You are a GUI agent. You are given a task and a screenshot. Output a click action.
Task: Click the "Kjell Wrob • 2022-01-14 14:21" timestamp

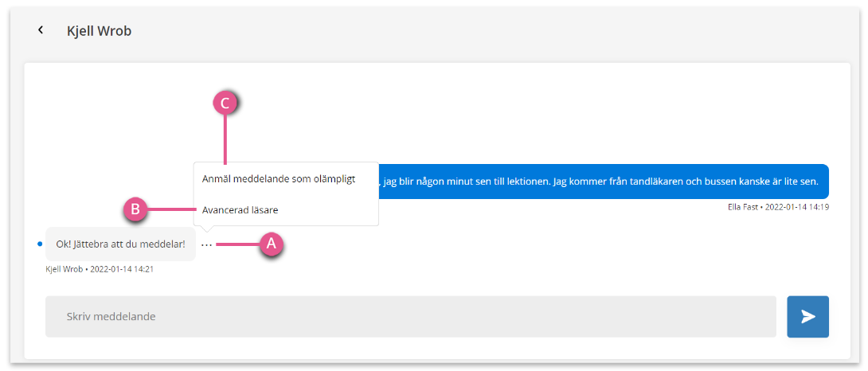pyautogui.click(x=100, y=269)
